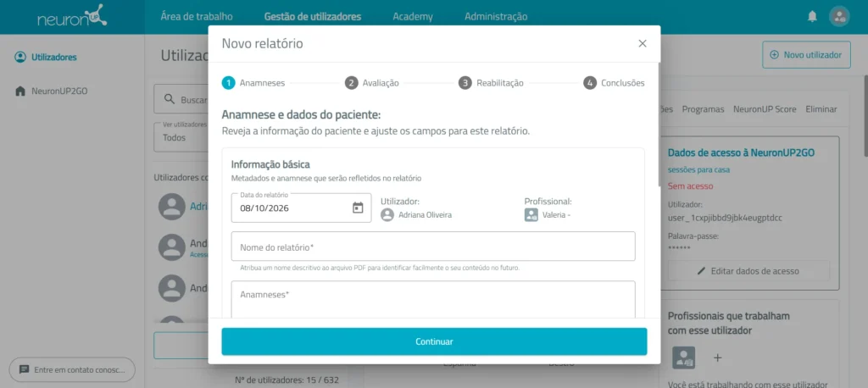Click the Utilizadores sidebar icon

(20, 57)
